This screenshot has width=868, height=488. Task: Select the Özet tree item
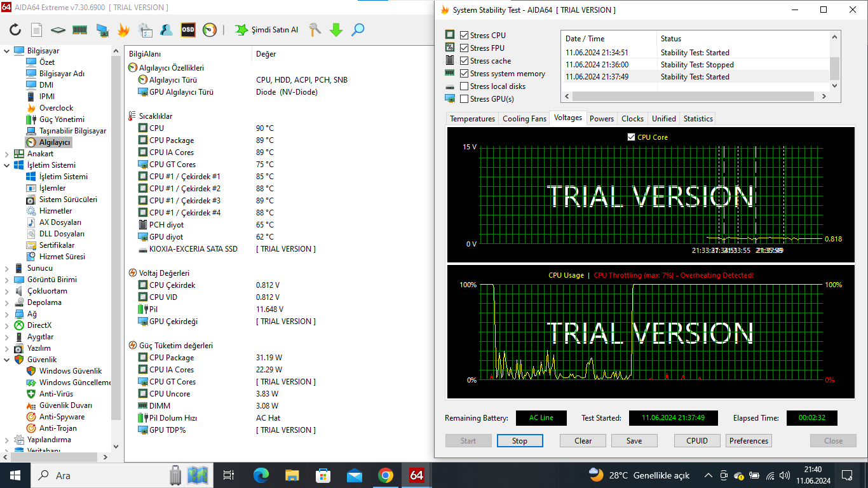[47, 62]
